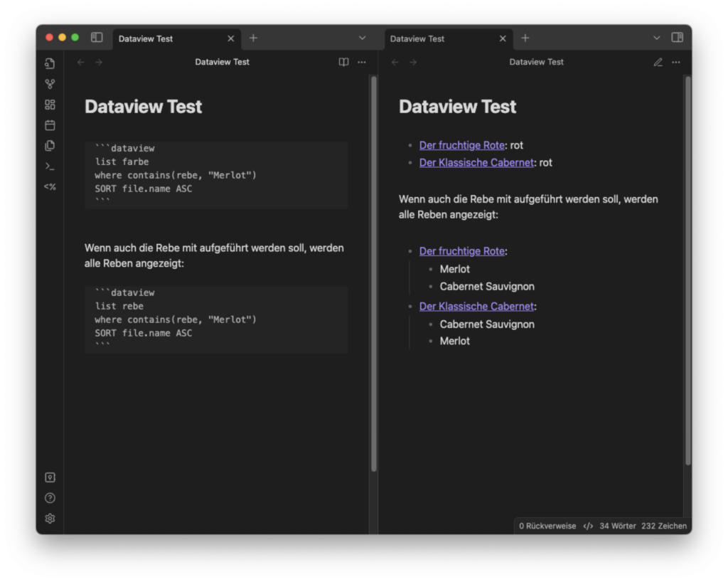Open Der fruchtige Rote link above Merlot sublist

click(x=462, y=251)
